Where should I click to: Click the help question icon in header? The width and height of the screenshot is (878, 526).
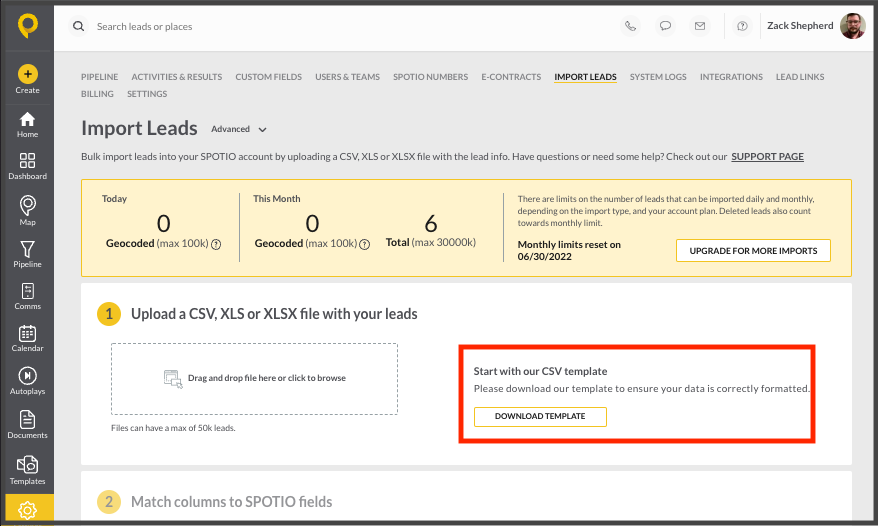tap(742, 26)
